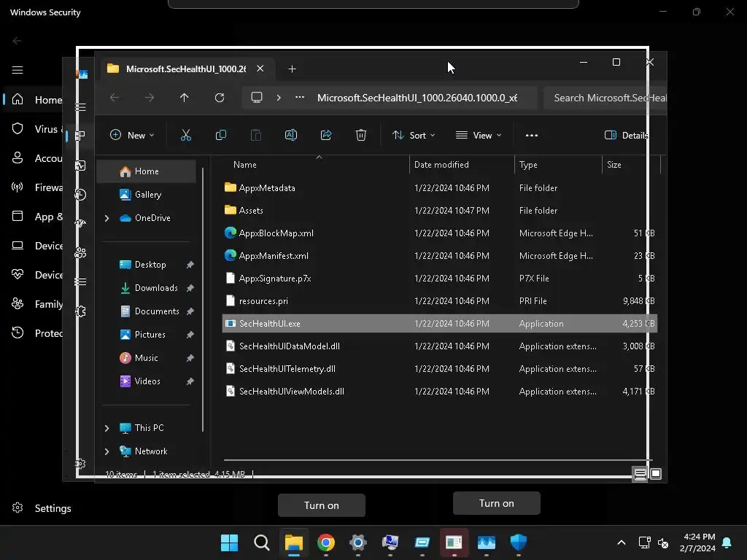
Task: Open the Windows Security hamburger menu
Action: (x=18, y=71)
